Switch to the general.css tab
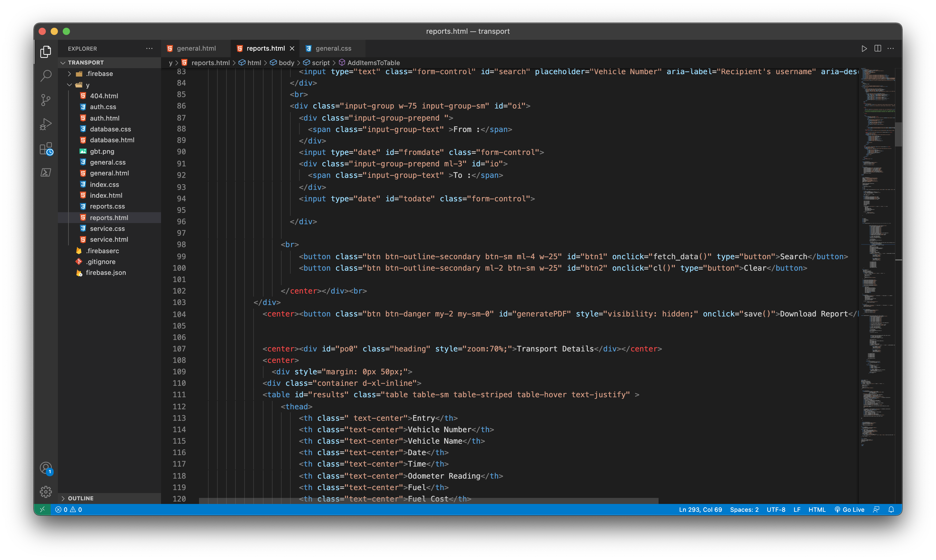The width and height of the screenshot is (936, 560). click(x=333, y=48)
